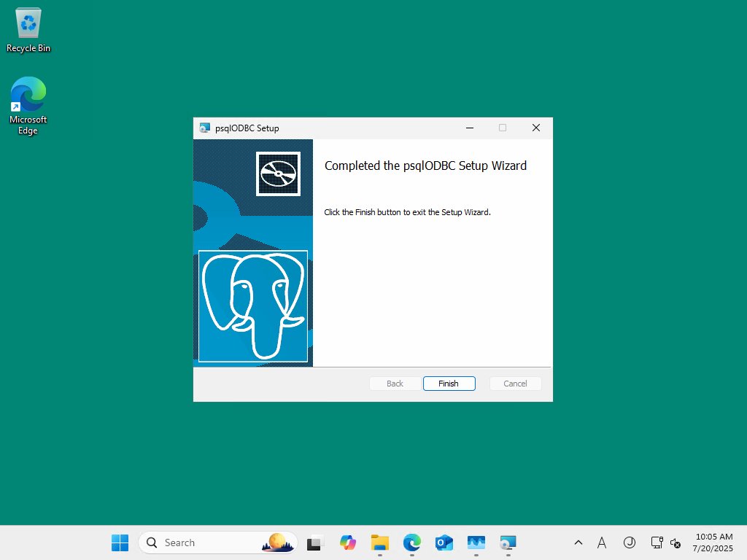Open Outlook from the taskbar

tap(444, 542)
